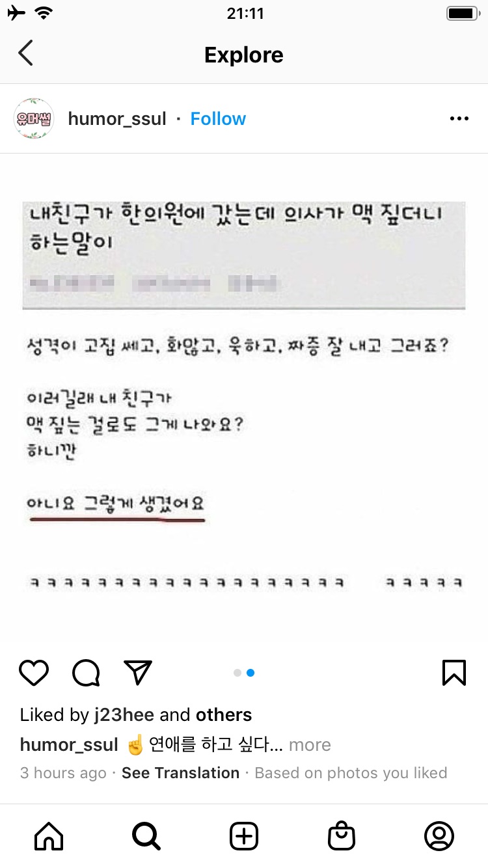The width and height of the screenshot is (488, 868).
Task: Open the Shop bag icon
Action: click(342, 836)
